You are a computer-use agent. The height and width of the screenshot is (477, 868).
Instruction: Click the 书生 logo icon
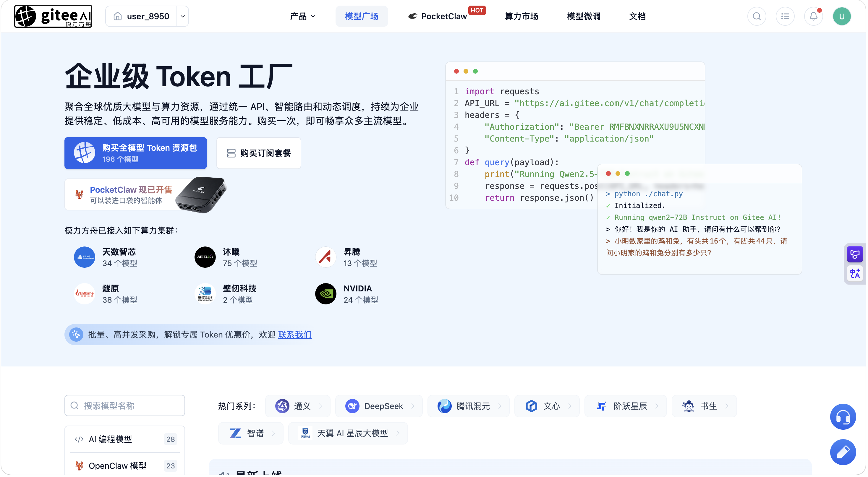click(688, 406)
